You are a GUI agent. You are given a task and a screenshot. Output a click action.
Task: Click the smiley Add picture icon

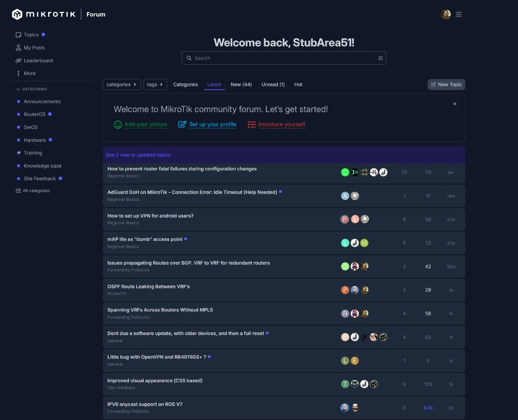tap(118, 124)
